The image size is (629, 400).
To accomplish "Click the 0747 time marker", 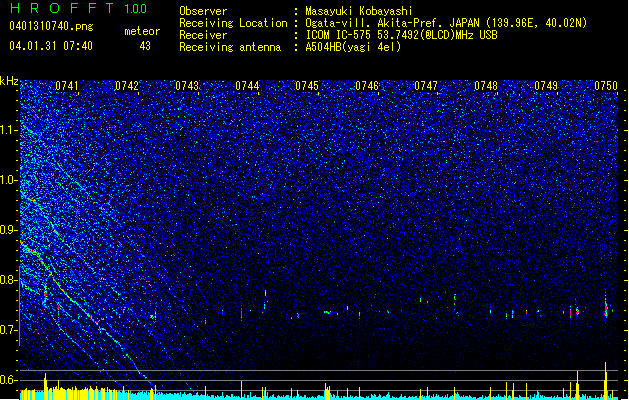I will [426, 85].
